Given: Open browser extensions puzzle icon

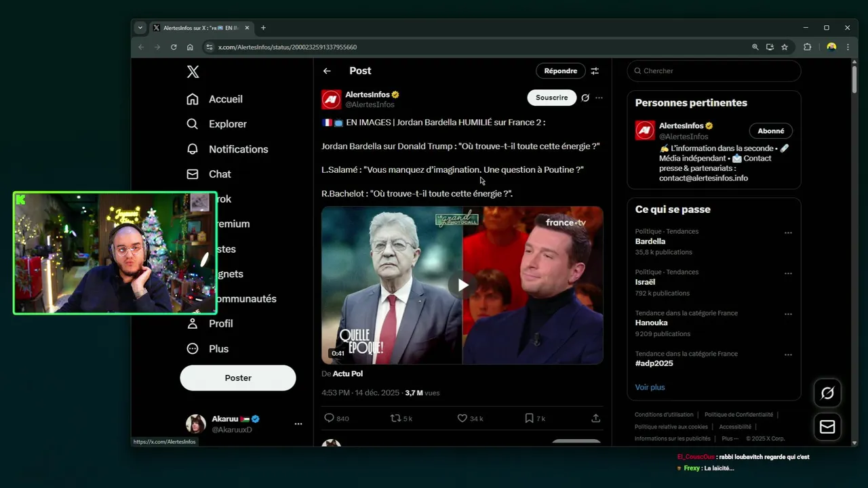Looking at the screenshot, I should [x=807, y=47].
